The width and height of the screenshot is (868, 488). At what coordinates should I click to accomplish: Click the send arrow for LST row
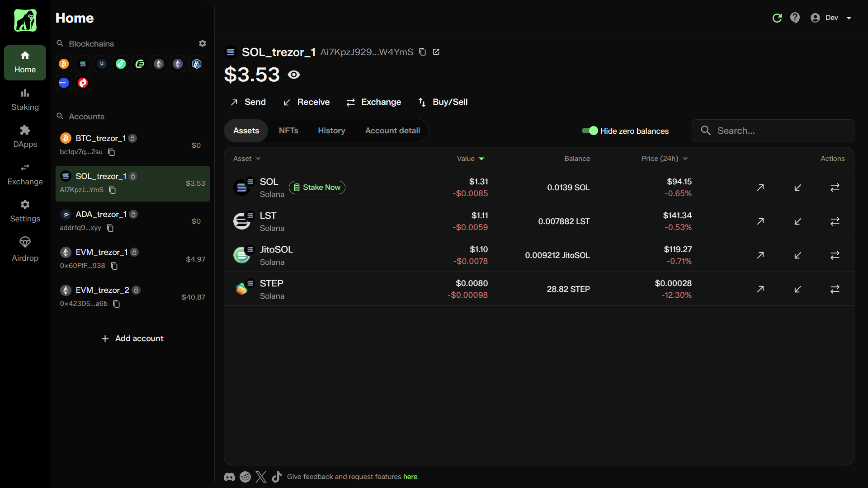pyautogui.click(x=760, y=221)
